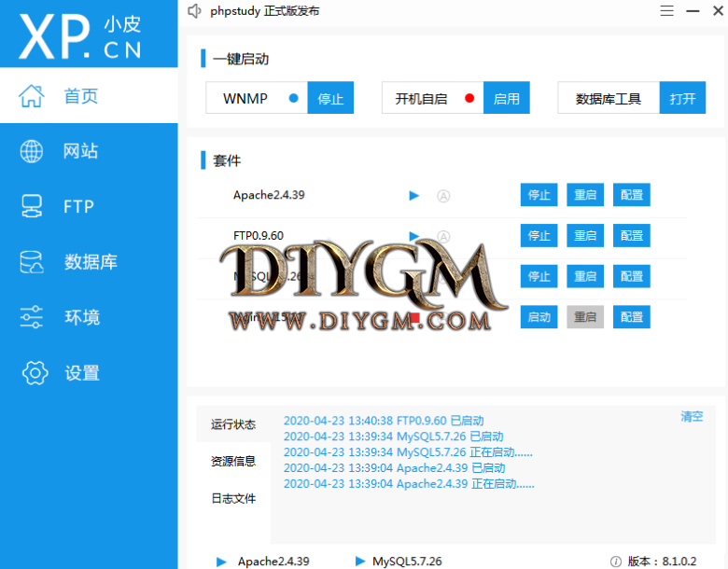
Task: Open MySQL 配置 settings
Action: click(632, 277)
